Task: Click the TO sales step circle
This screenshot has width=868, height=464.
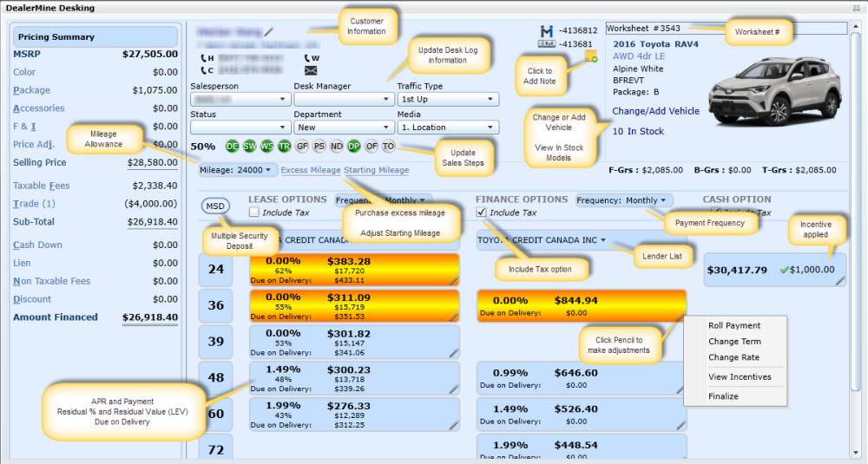Action: tap(388, 146)
